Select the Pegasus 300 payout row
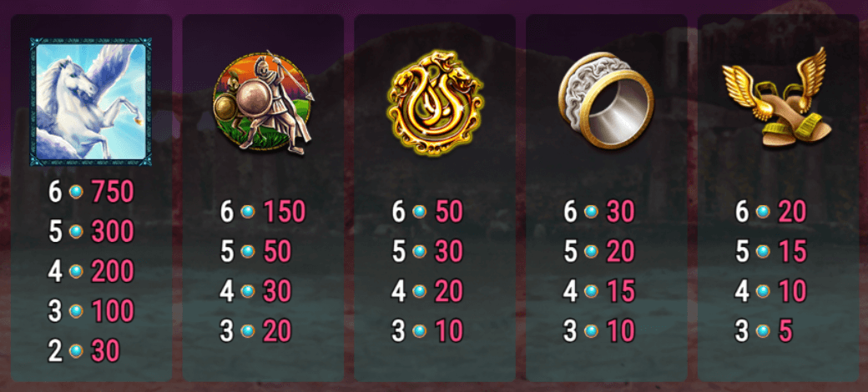The image size is (868, 392). tap(91, 232)
